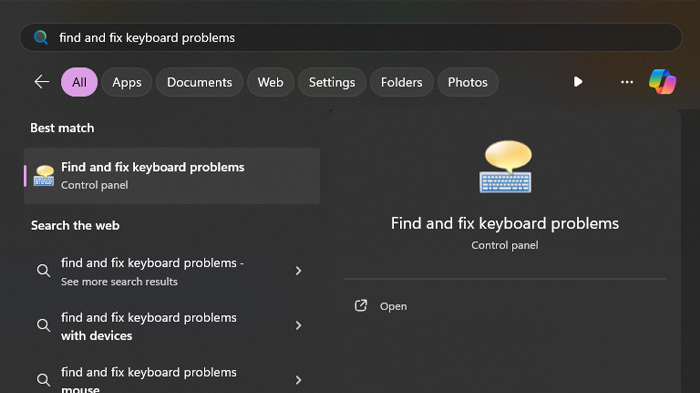Go back with the left arrow
700x393 pixels.
[x=42, y=82]
